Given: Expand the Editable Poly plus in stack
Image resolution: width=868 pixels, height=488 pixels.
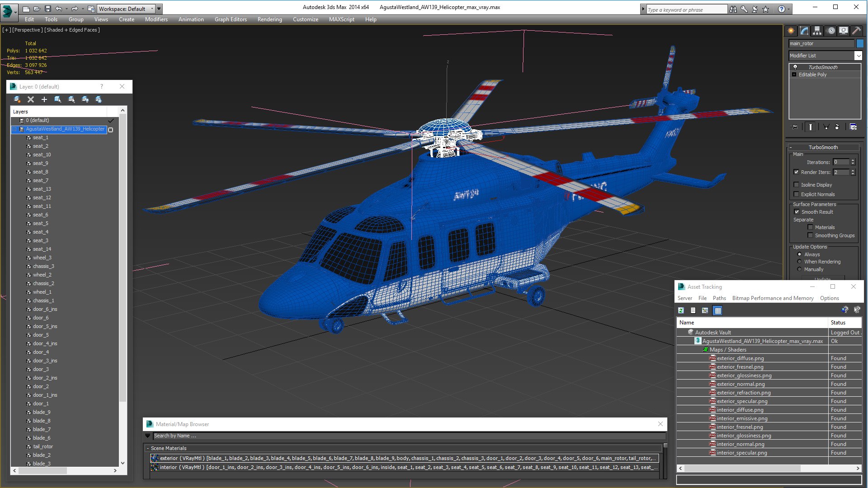Looking at the screenshot, I should pos(794,75).
